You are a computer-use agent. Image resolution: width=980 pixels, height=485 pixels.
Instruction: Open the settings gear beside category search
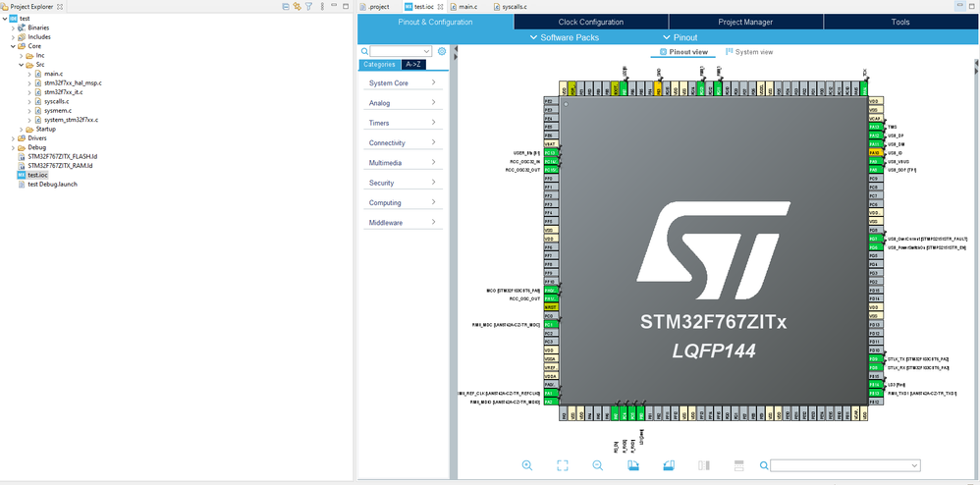(442, 51)
